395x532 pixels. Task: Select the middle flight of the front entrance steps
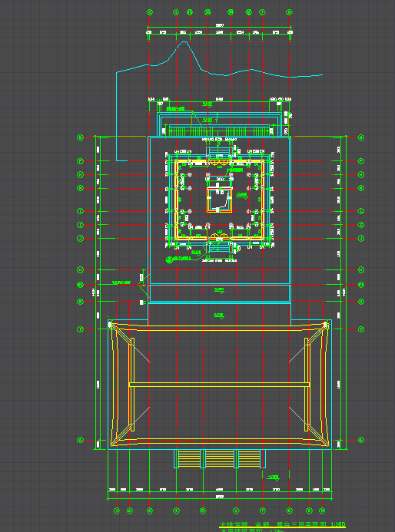[220, 458]
